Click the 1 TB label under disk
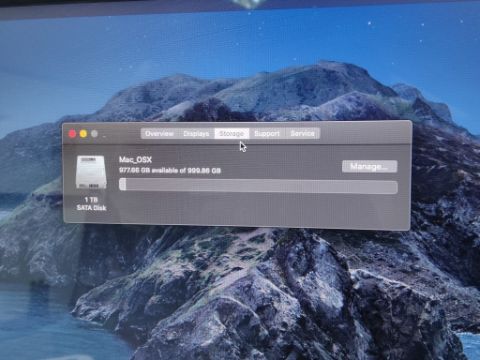The width and height of the screenshot is (480, 360). 91,200
